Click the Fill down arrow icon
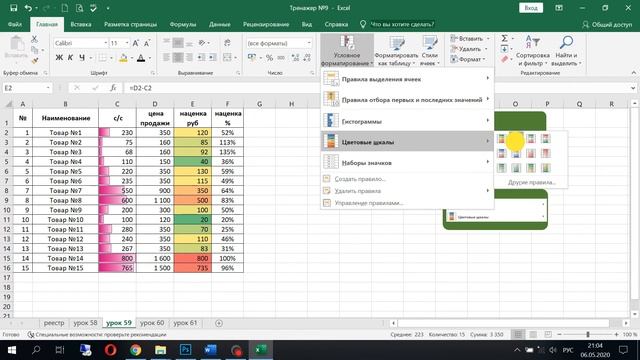 tap(504, 49)
